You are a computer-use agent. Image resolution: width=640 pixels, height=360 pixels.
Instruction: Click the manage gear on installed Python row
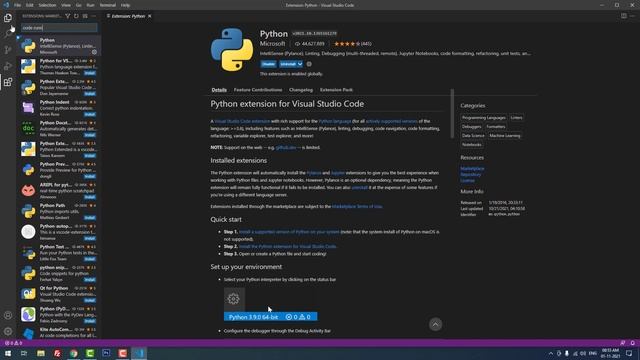[x=94, y=52]
